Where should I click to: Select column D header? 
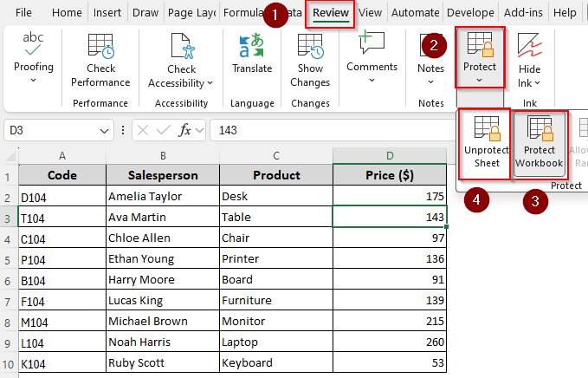pos(390,156)
